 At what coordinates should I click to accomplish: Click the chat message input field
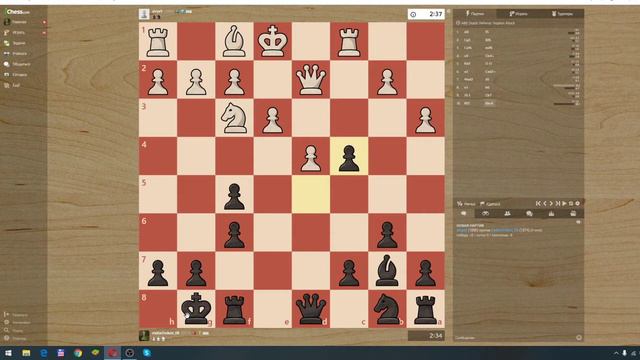click(513, 338)
